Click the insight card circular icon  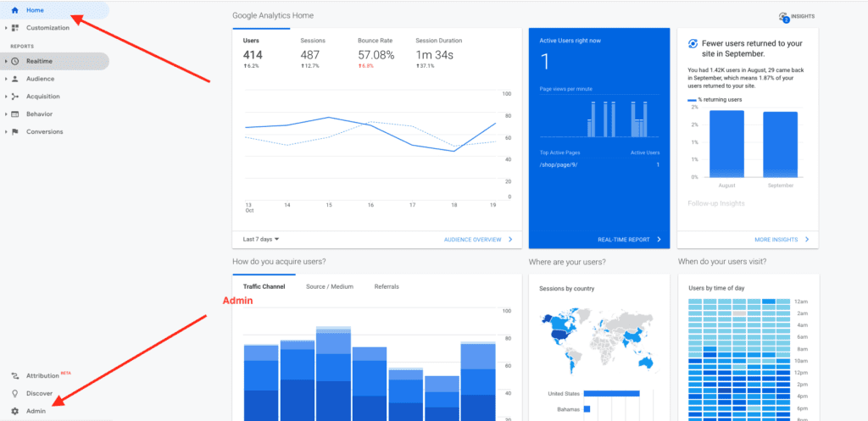tap(692, 44)
